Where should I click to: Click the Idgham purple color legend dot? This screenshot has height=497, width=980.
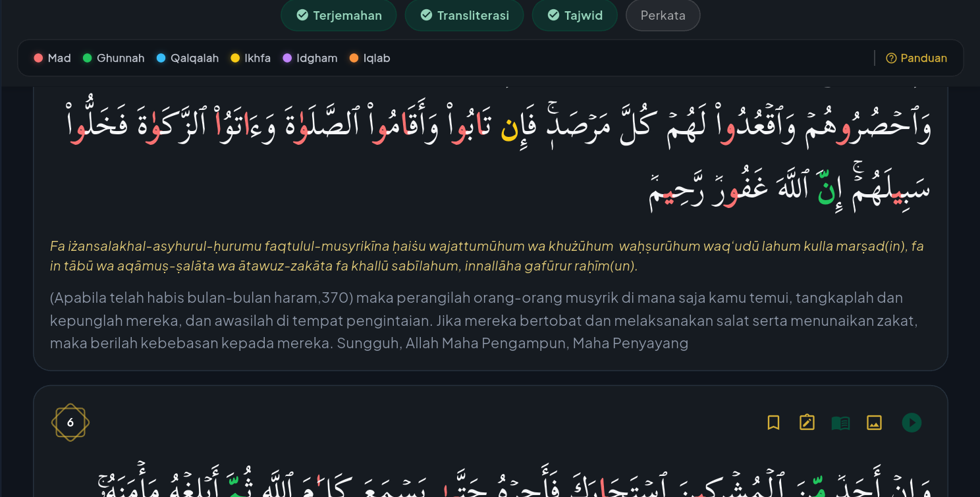[x=287, y=58]
